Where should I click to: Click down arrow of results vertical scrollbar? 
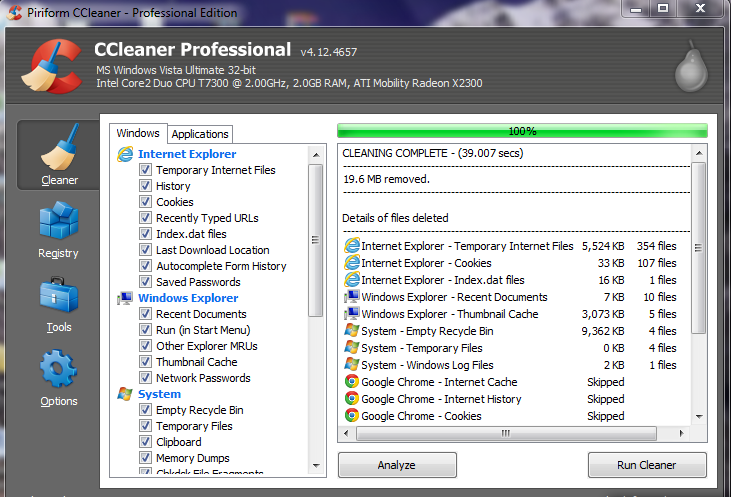(698, 416)
